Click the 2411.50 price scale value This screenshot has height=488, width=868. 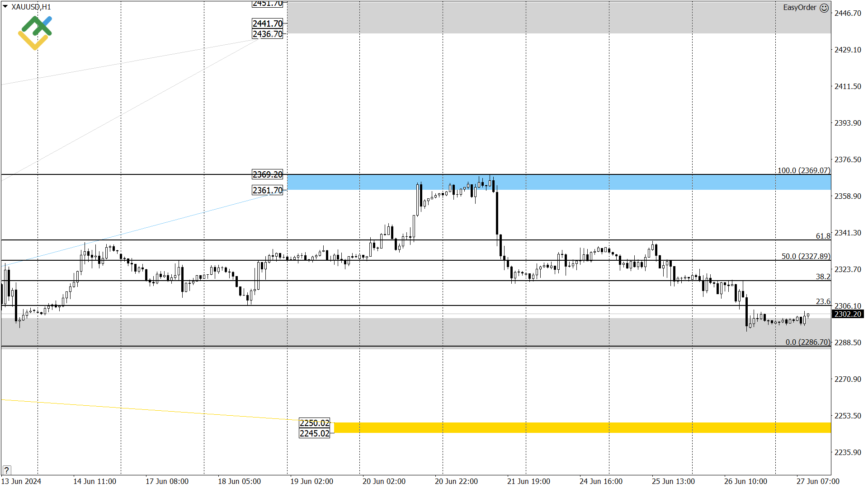(848, 86)
